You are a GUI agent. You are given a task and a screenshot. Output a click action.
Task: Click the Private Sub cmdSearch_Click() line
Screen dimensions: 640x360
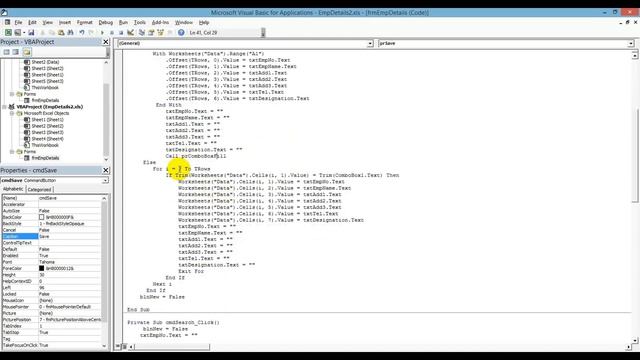[x=173, y=322]
